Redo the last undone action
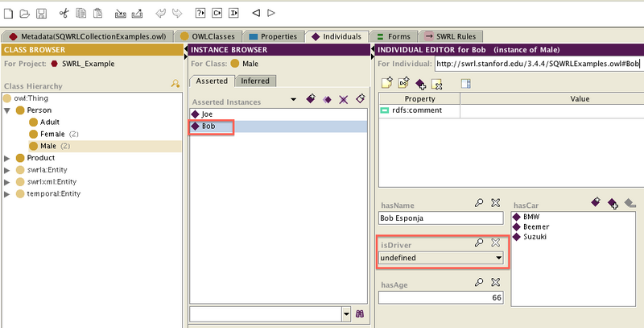The height and width of the screenshot is (328, 644). [176, 14]
